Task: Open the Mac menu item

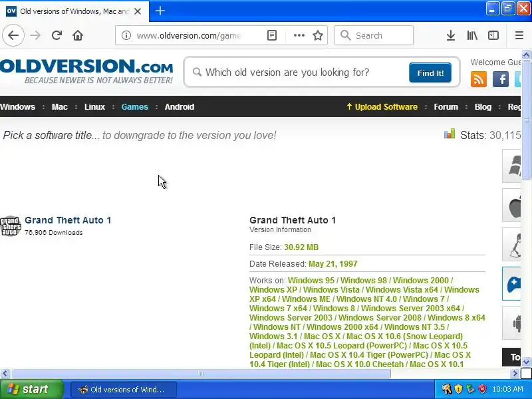Action: tap(59, 106)
